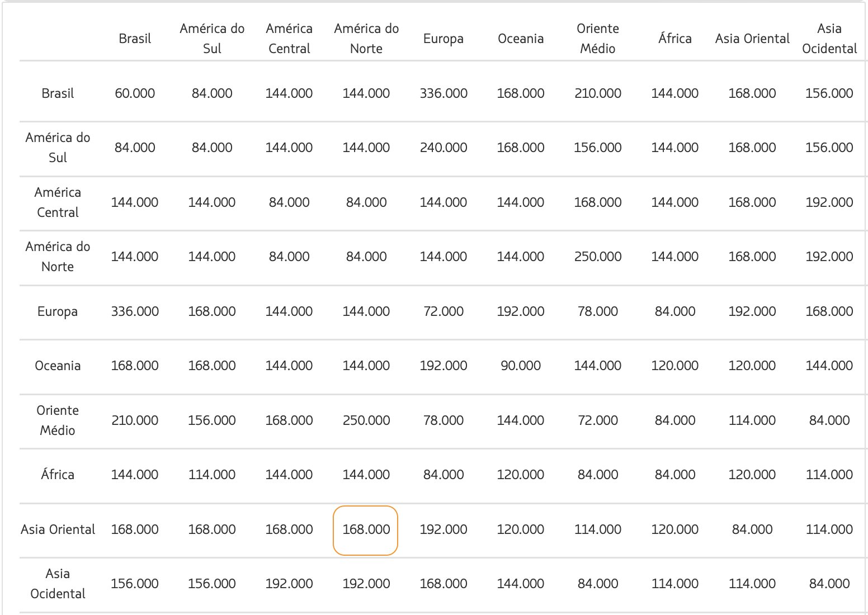The width and height of the screenshot is (868, 615).
Task: Select 72.000 in Europa row, Europa column
Action: (x=443, y=311)
